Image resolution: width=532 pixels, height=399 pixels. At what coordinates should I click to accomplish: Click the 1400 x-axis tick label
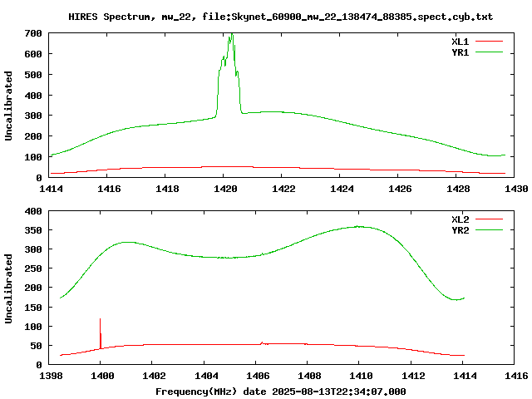tap(102, 376)
